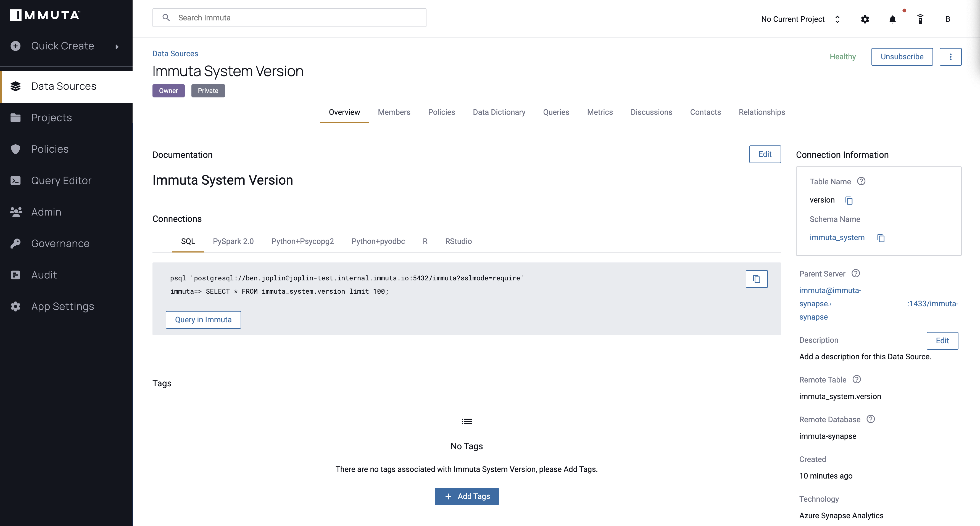980x526 pixels.
Task: Click the Admin people icon
Action: click(15, 212)
